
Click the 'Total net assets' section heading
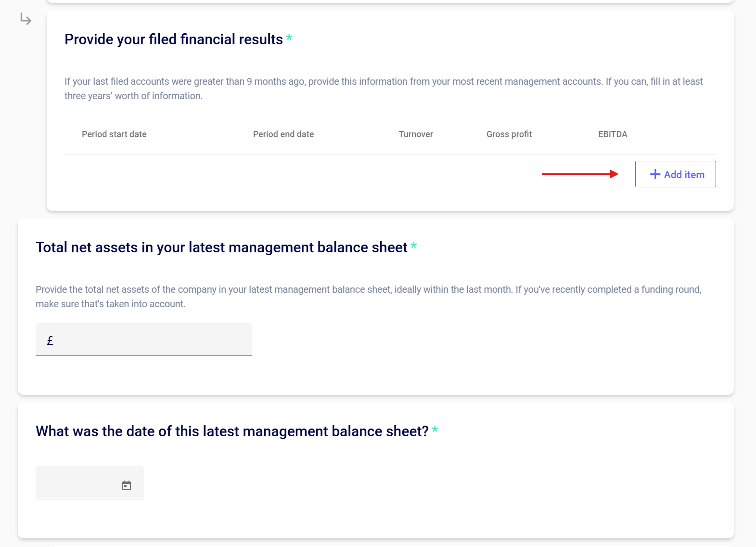pyautogui.click(x=221, y=247)
